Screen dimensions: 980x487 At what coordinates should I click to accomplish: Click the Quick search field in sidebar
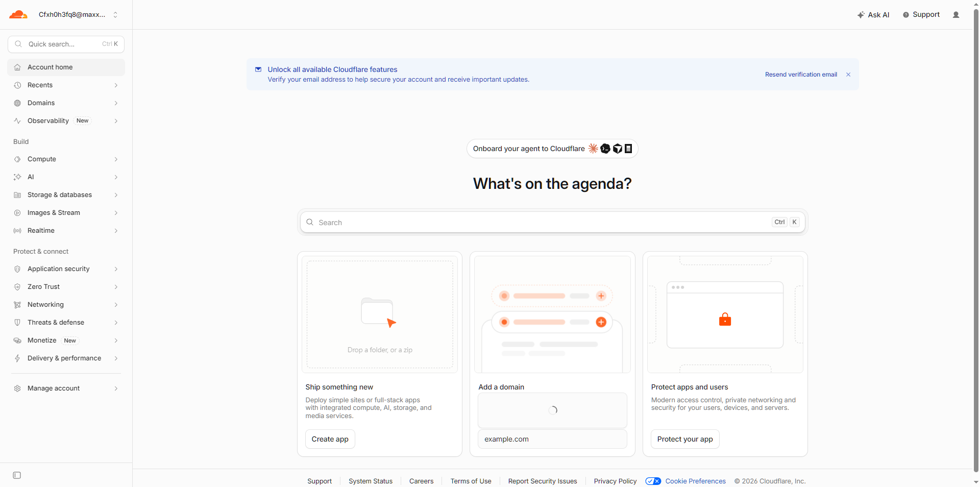(x=66, y=44)
